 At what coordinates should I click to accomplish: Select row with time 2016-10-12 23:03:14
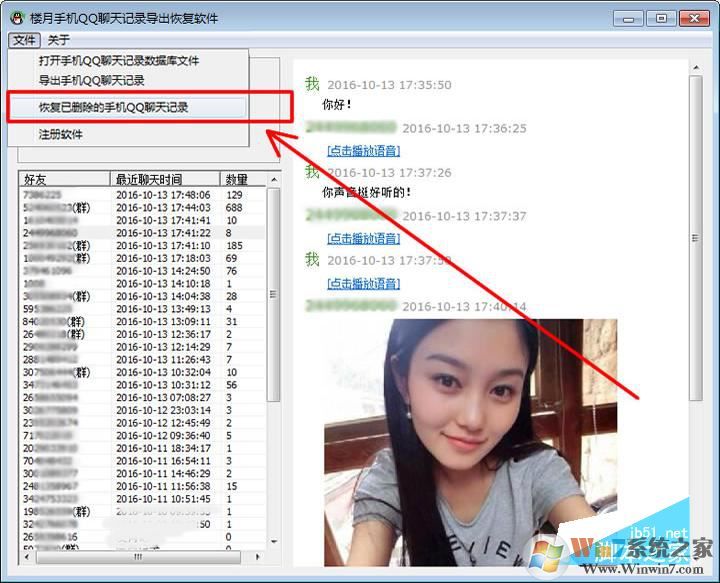point(142,410)
